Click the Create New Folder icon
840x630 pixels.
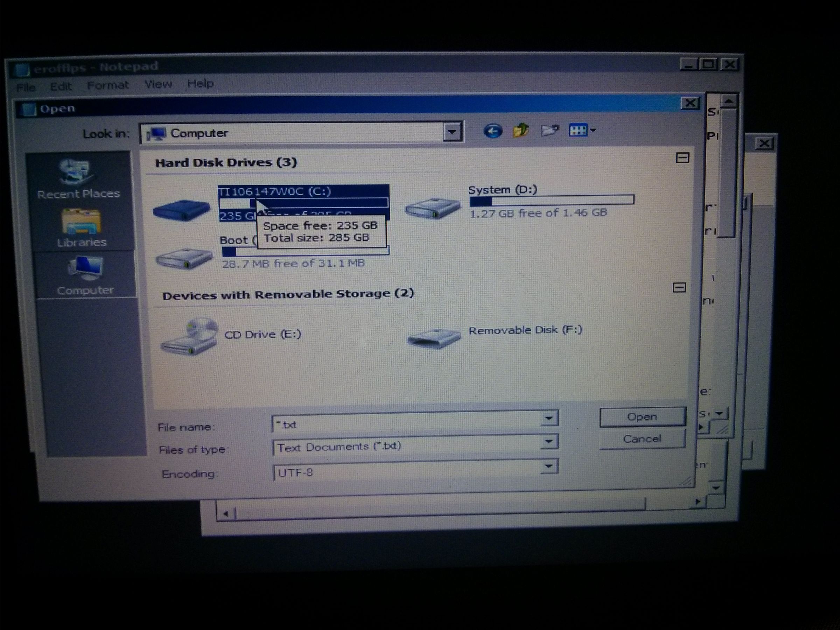[549, 131]
